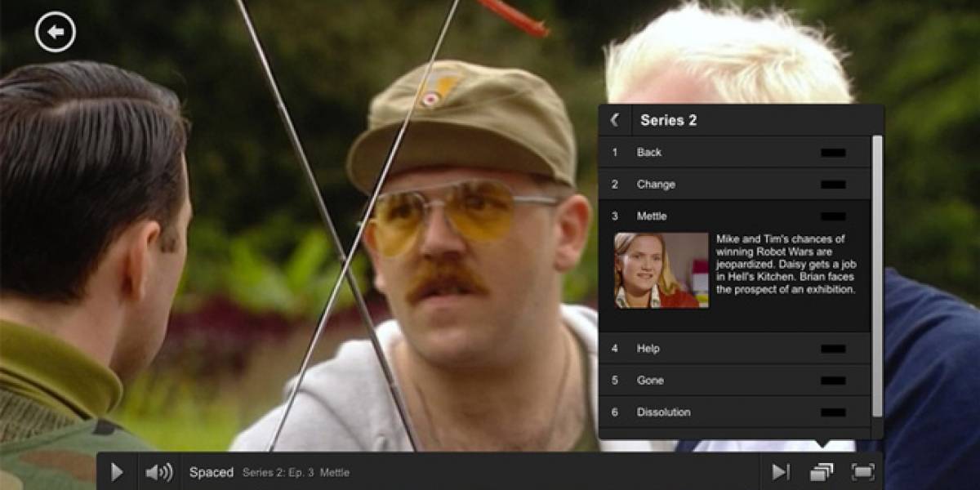Viewport: 980px width, 490px height.
Task: Click progress bar for episode Gone
Action: point(833,381)
